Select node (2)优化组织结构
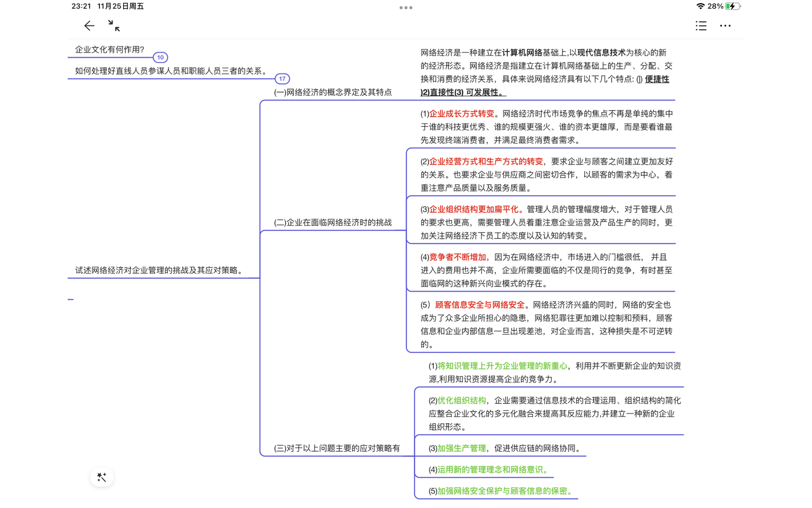 pos(555,414)
